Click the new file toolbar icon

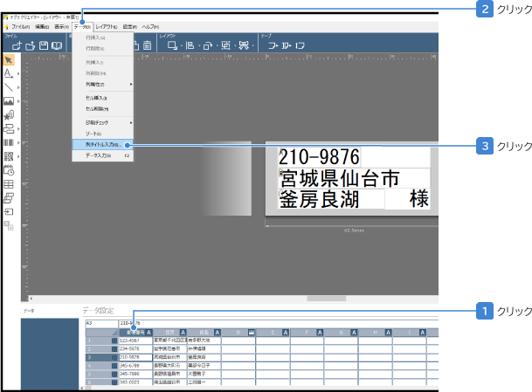[17, 45]
